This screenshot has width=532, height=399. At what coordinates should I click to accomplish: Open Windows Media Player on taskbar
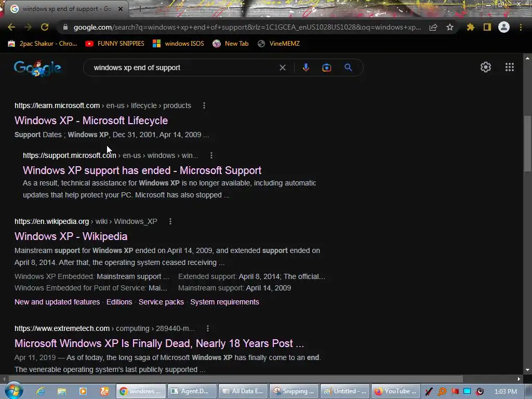click(83, 391)
